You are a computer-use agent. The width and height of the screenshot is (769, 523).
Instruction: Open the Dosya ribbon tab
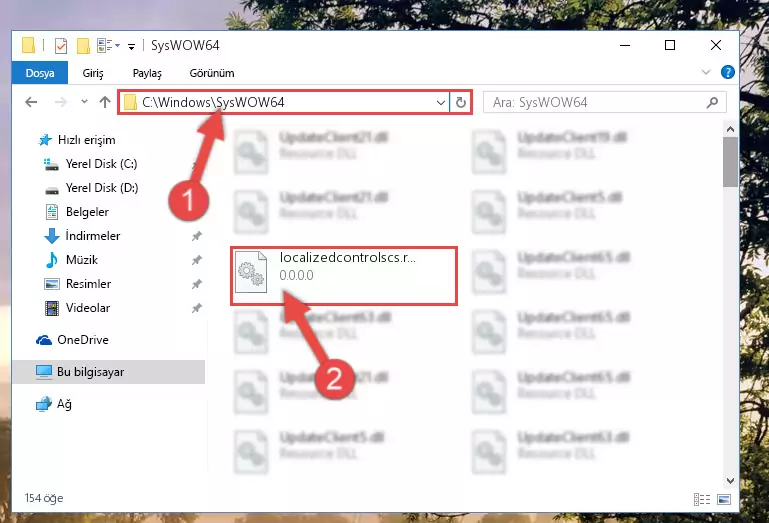tap(40, 73)
